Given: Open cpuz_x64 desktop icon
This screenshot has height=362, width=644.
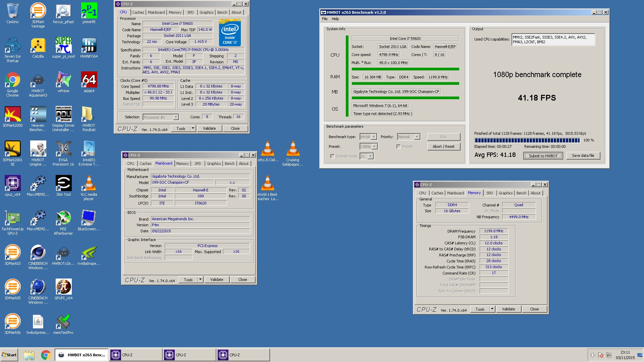Looking at the screenshot, I should click(x=12, y=186).
